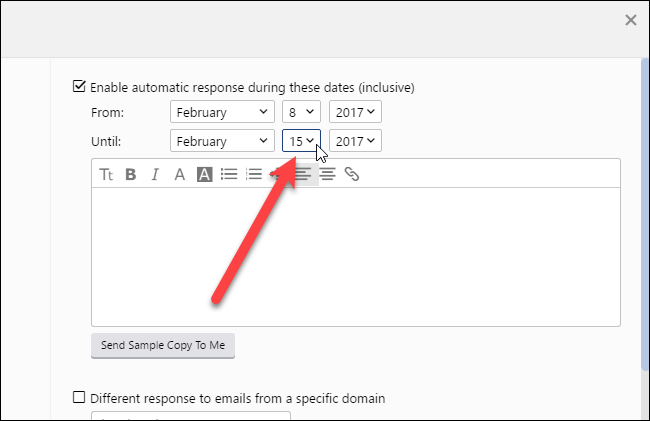Close the settings dialog with X
Image resolution: width=650 pixels, height=421 pixels.
[x=631, y=20]
